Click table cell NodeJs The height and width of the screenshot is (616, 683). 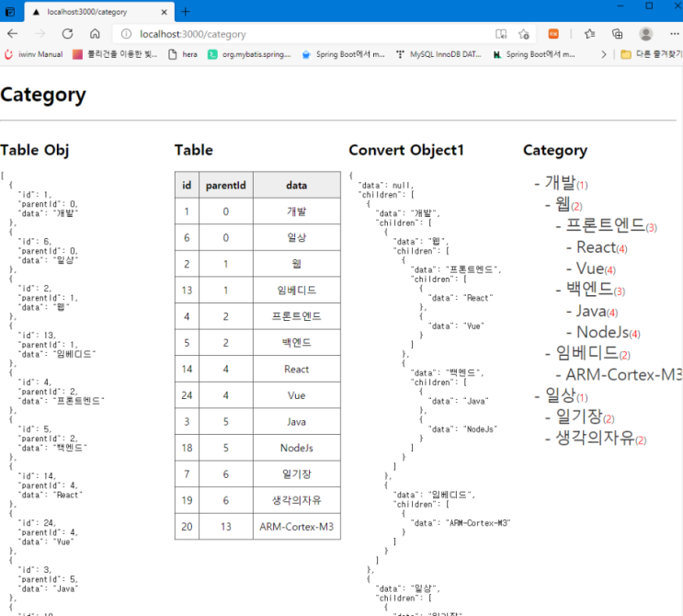[x=297, y=448]
